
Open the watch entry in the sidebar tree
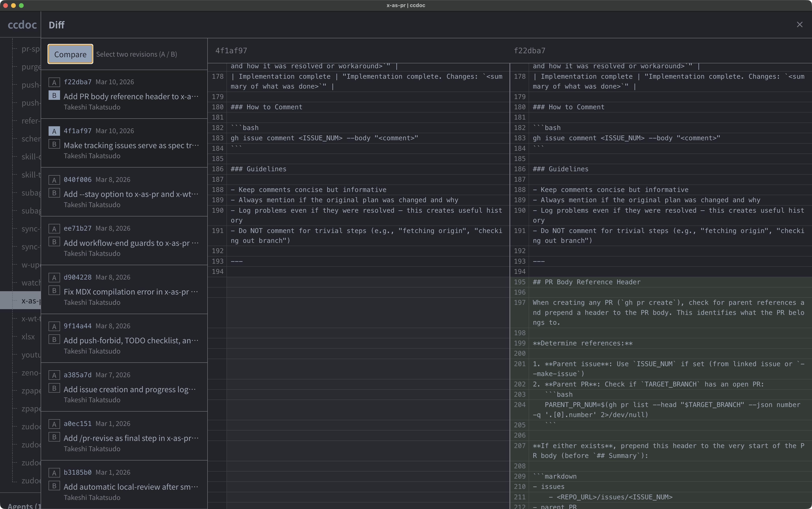click(x=31, y=283)
